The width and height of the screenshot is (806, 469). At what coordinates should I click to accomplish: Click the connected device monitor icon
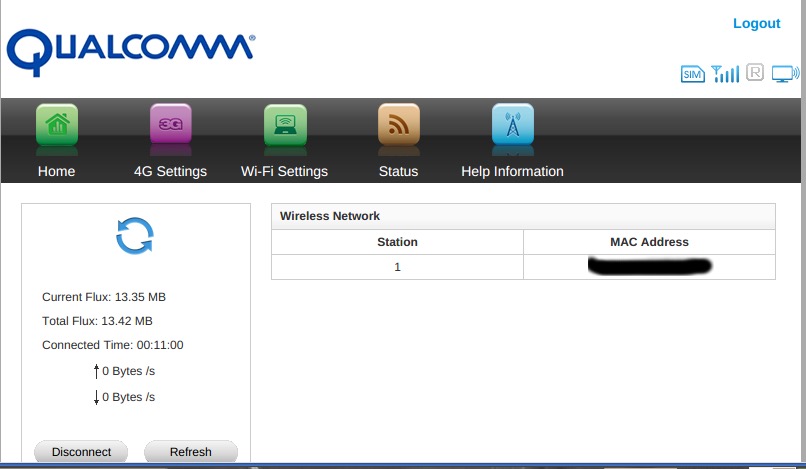[x=785, y=74]
